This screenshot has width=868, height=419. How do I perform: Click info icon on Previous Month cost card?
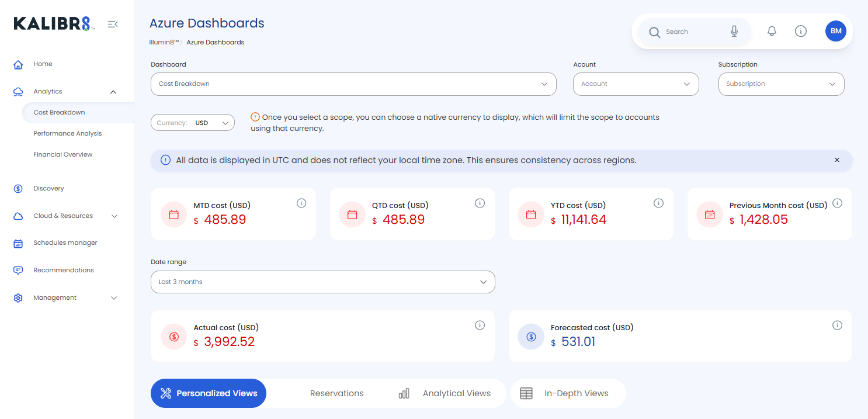837,203
